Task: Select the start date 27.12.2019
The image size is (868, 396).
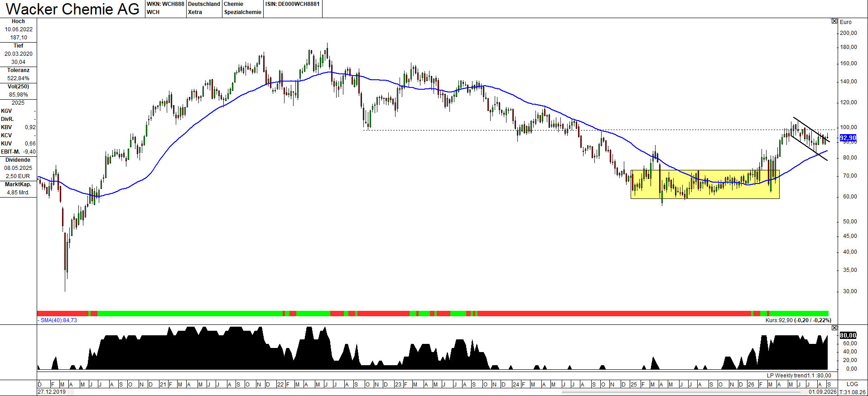Action: (52, 392)
